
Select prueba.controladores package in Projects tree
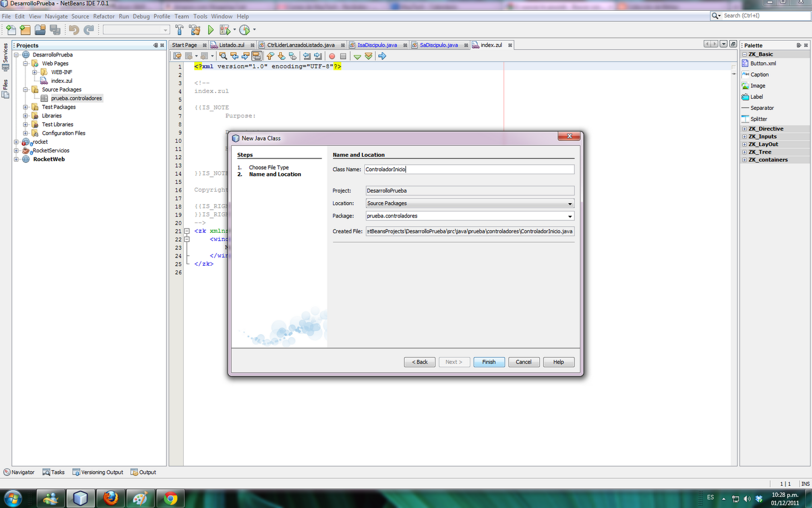(76, 99)
